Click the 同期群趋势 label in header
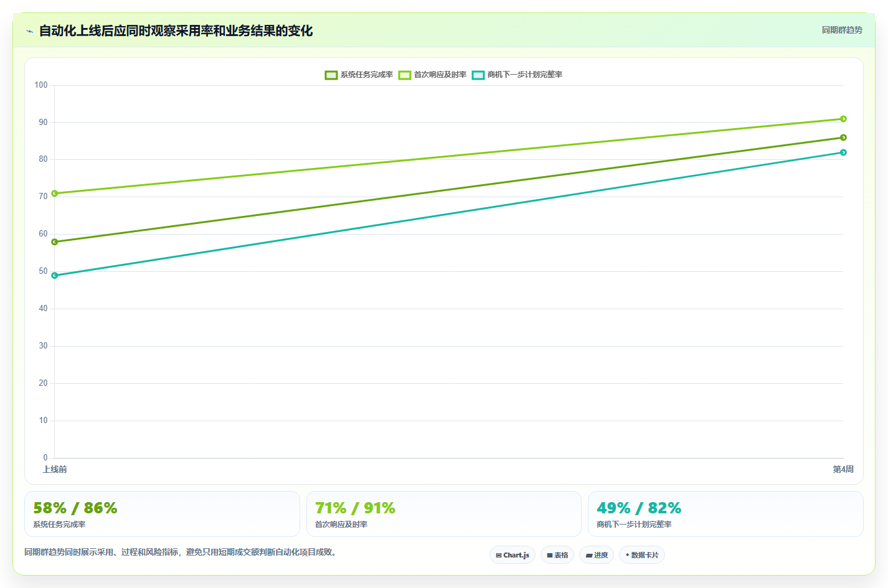 click(x=842, y=30)
